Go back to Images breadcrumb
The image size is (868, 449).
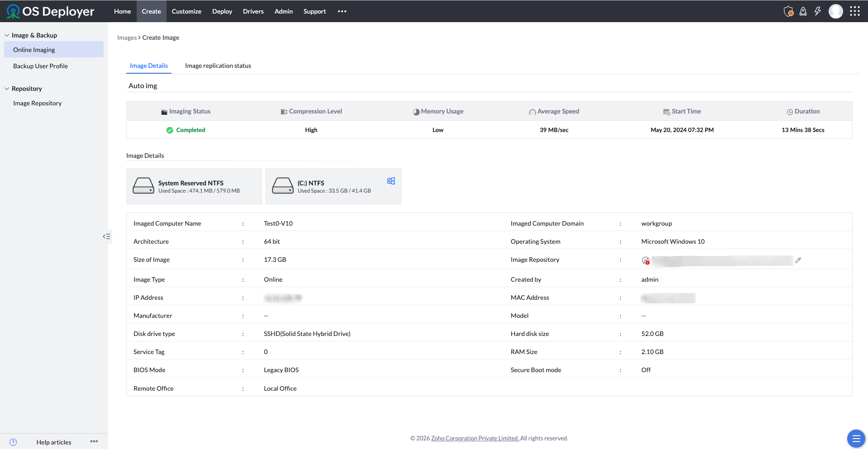127,38
